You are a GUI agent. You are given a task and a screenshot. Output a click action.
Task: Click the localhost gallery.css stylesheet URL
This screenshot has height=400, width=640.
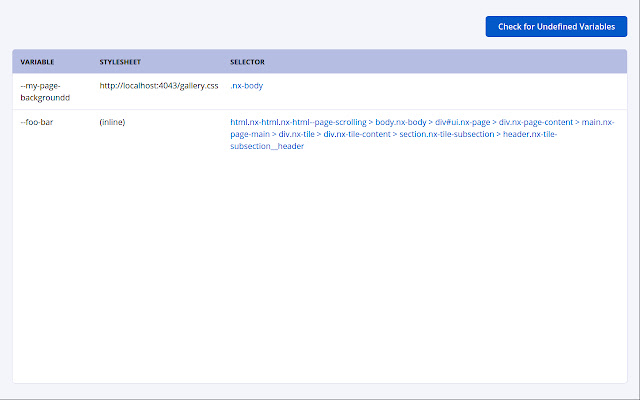click(x=159, y=86)
